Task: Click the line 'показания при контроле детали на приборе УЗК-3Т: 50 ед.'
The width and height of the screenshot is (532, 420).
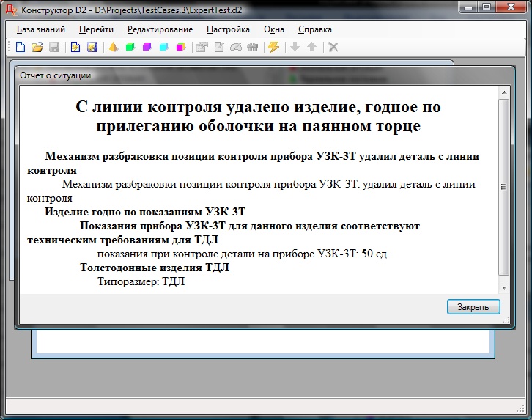Action: pyautogui.click(x=243, y=254)
